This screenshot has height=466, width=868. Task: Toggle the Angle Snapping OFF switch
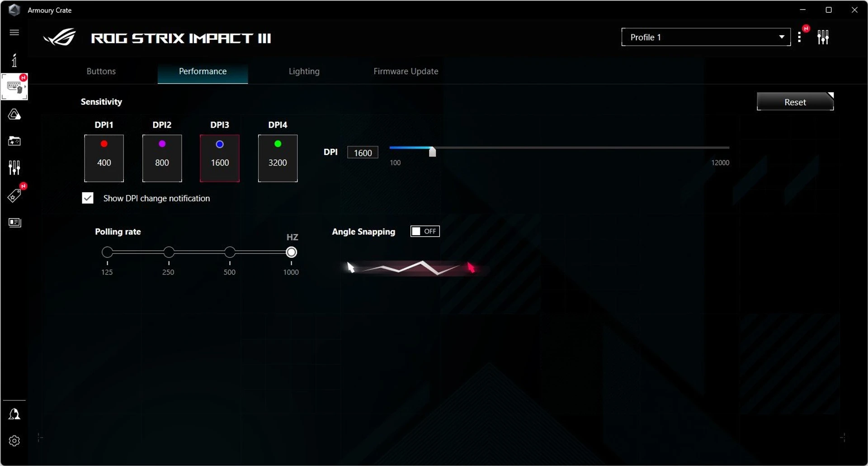point(425,231)
